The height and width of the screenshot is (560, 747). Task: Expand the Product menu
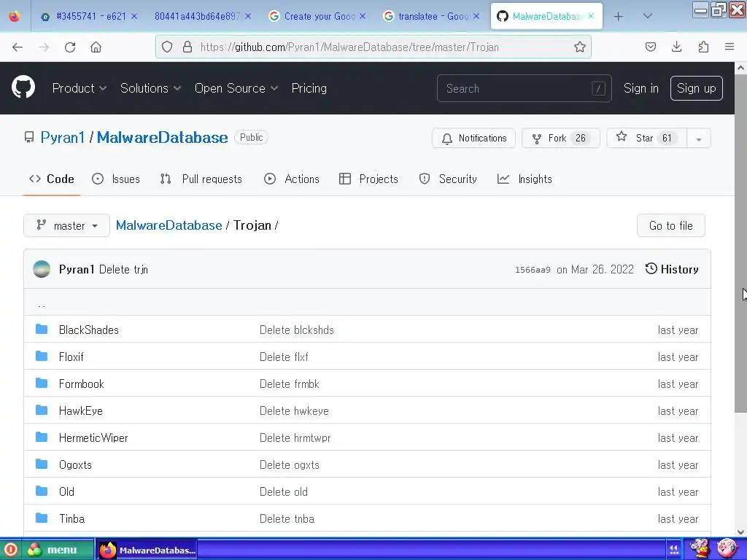click(x=80, y=88)
